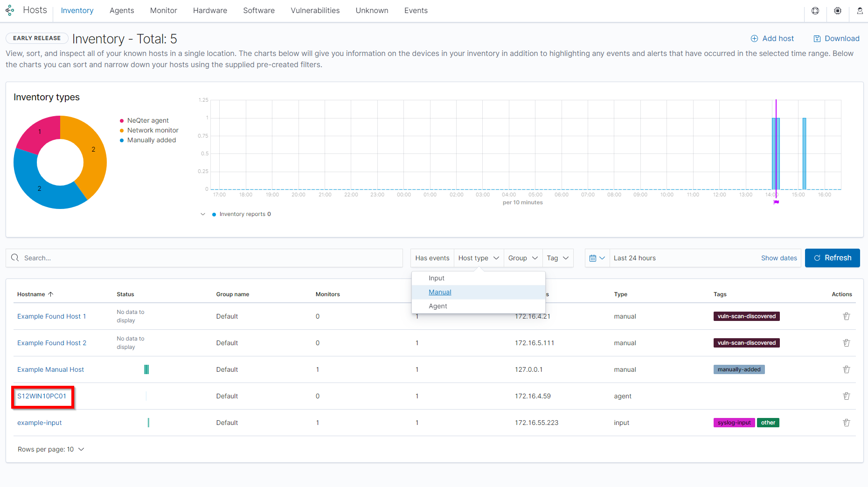The width and height of the screenshot is (868, 487).
Task: Click the Download file icon
Action: [x=817, y=39]
